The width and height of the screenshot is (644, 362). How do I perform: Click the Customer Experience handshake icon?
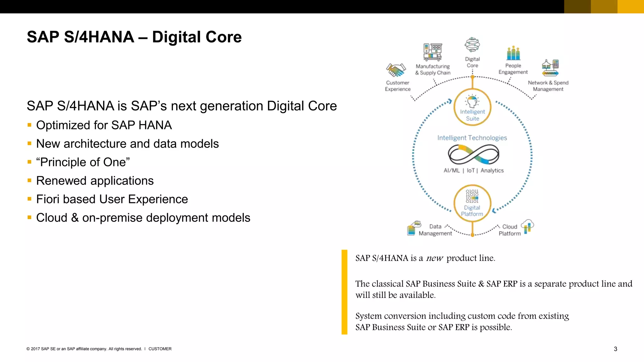coord(396,70)
